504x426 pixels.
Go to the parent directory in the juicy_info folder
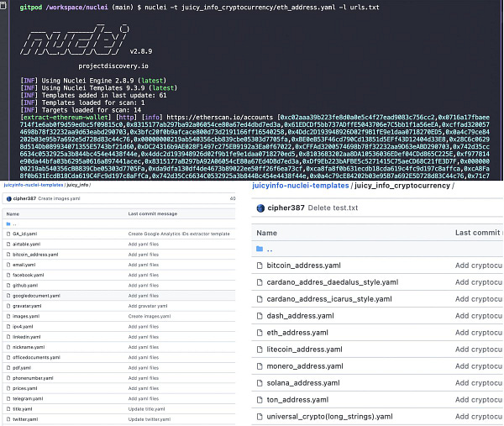14,224
